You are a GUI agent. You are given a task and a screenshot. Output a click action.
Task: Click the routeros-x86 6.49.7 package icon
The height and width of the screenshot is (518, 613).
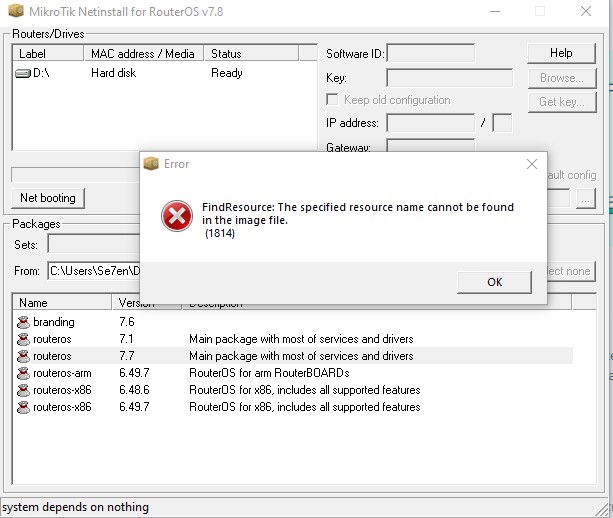coord(23,407)
